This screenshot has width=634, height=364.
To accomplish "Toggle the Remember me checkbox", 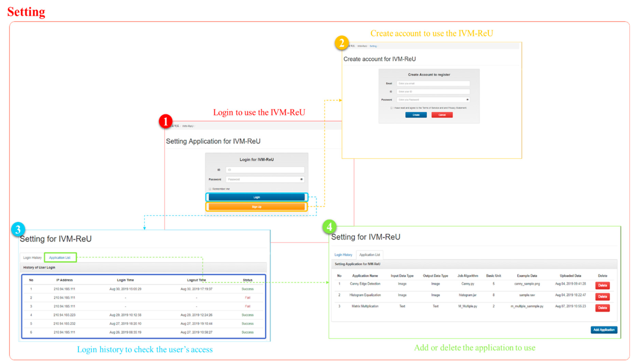I will 210,189.
